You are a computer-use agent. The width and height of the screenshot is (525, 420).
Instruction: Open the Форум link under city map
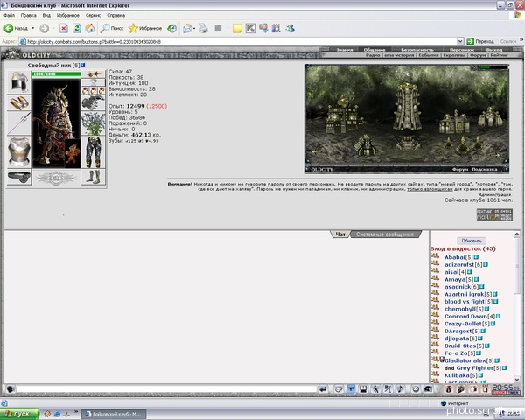[459, 169]
